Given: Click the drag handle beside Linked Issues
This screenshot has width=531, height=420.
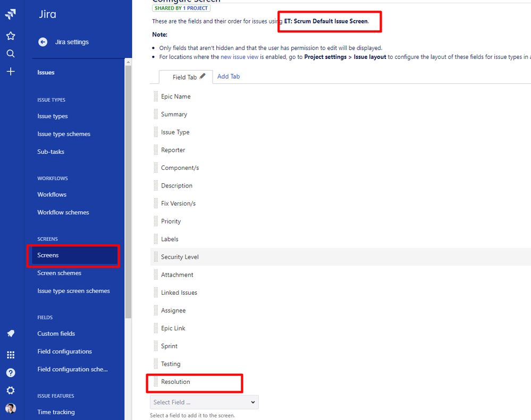Looking at the screenshot, I should click(x=156, y=293).
